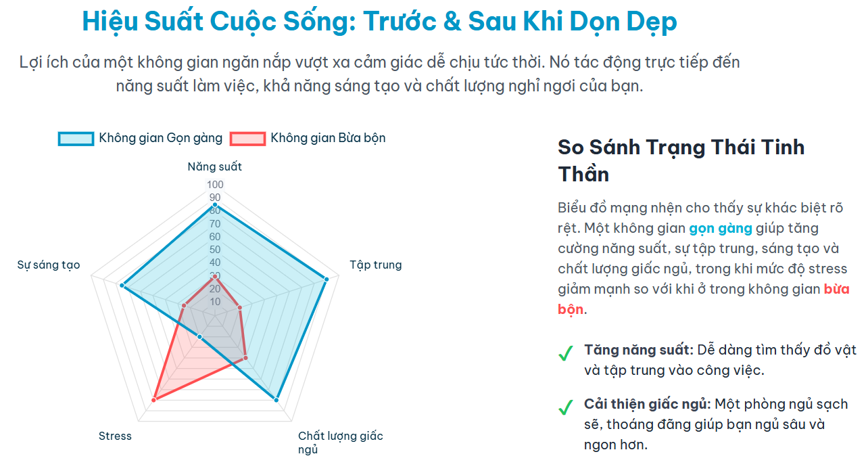Select the blue data point on Năng suất axis
The height and width of the screenshot is (473, 868).
coord(215,204)
